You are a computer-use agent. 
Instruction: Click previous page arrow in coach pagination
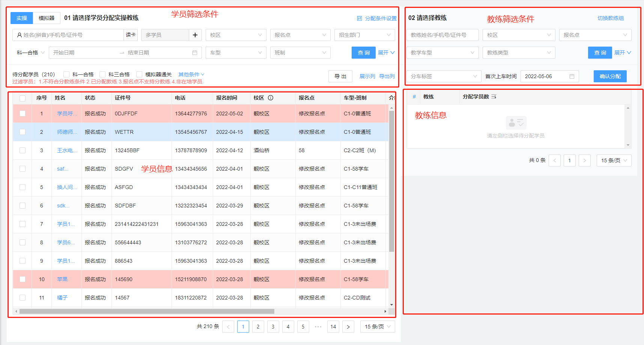[x=555, y=160]
